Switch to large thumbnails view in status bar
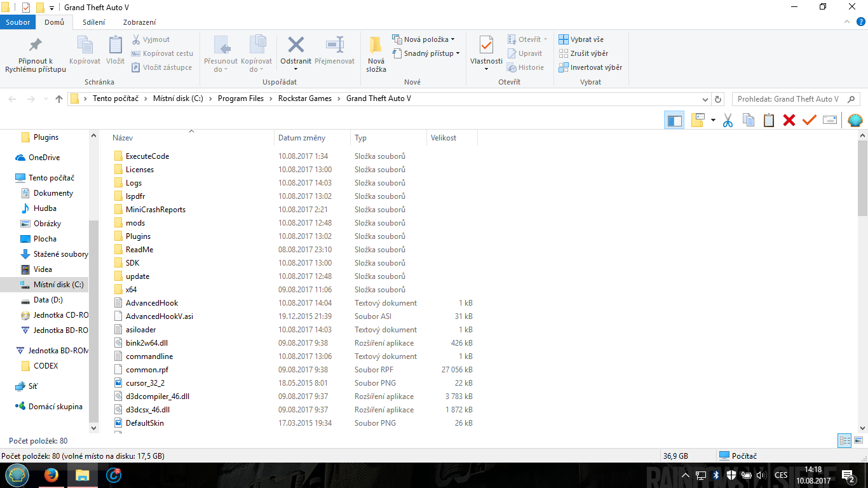 tap(858, 440)
